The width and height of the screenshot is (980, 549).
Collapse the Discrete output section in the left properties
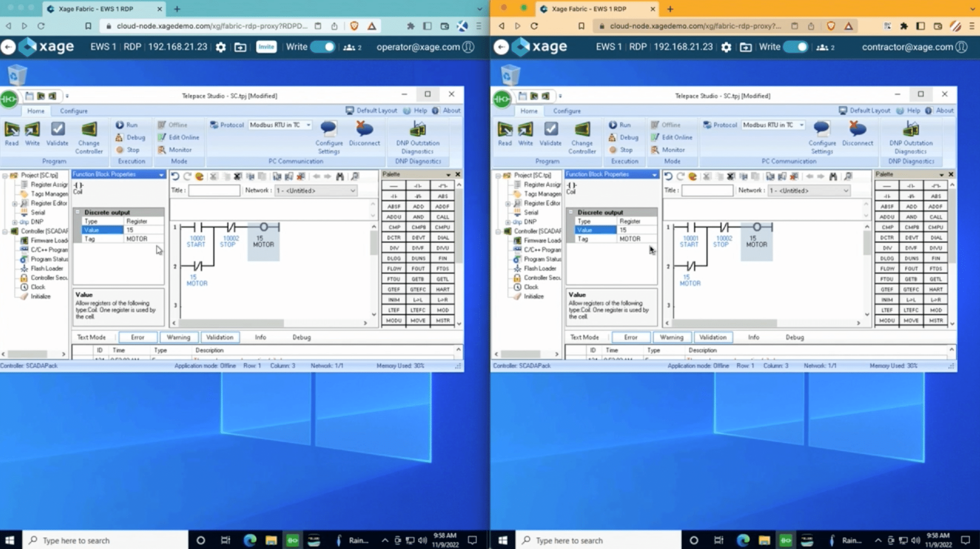point(78,212)
